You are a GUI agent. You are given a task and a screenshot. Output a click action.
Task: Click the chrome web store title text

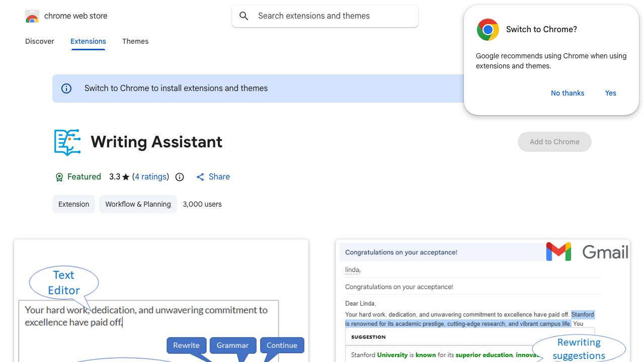(x=76, y=16)
